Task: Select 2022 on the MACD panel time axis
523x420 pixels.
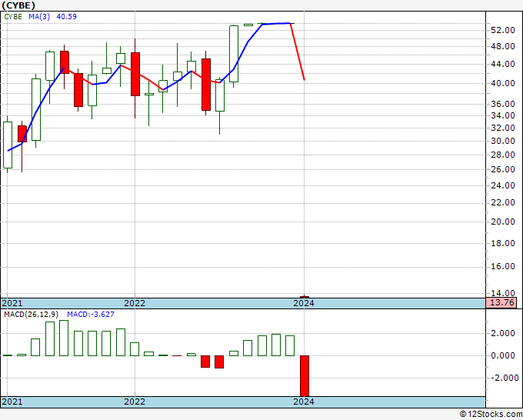Action: [x=135, y=402]
